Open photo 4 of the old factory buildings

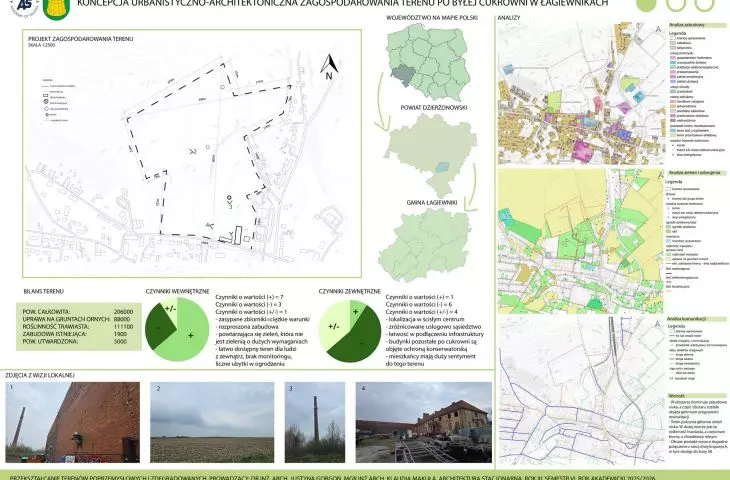pos(424,422)
